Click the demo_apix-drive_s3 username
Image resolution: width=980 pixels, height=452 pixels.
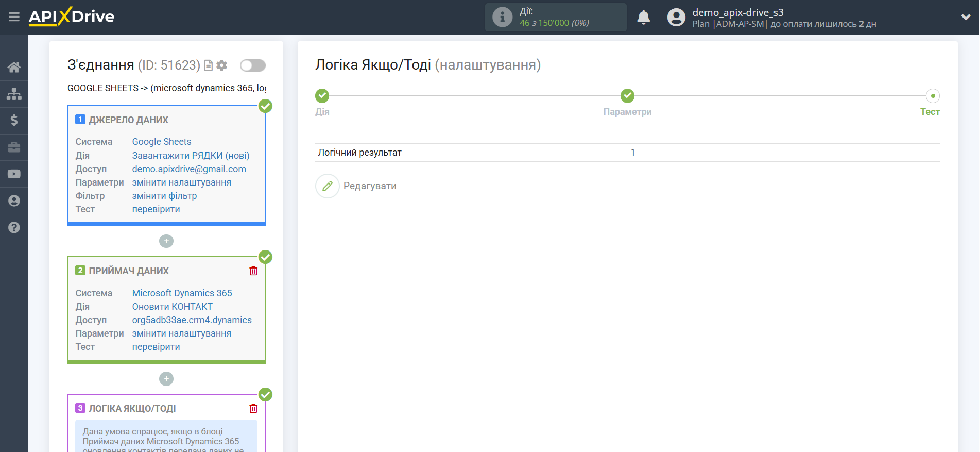(x=737, y=12)
